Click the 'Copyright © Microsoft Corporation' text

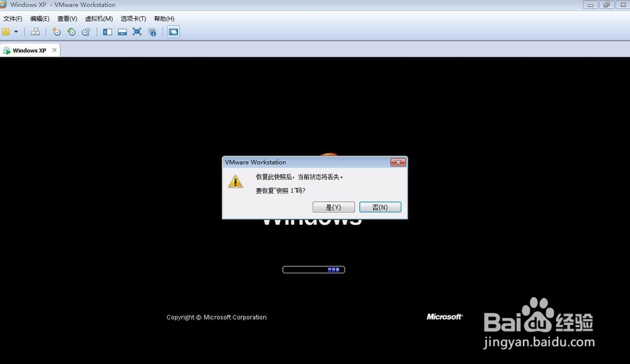pos(217,317)
